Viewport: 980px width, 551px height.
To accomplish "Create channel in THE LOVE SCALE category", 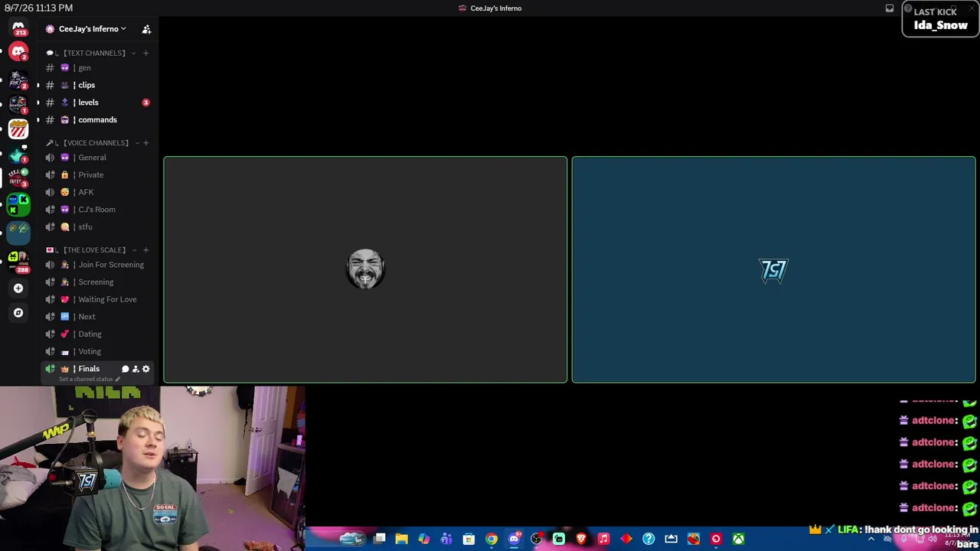I will 145,249.
